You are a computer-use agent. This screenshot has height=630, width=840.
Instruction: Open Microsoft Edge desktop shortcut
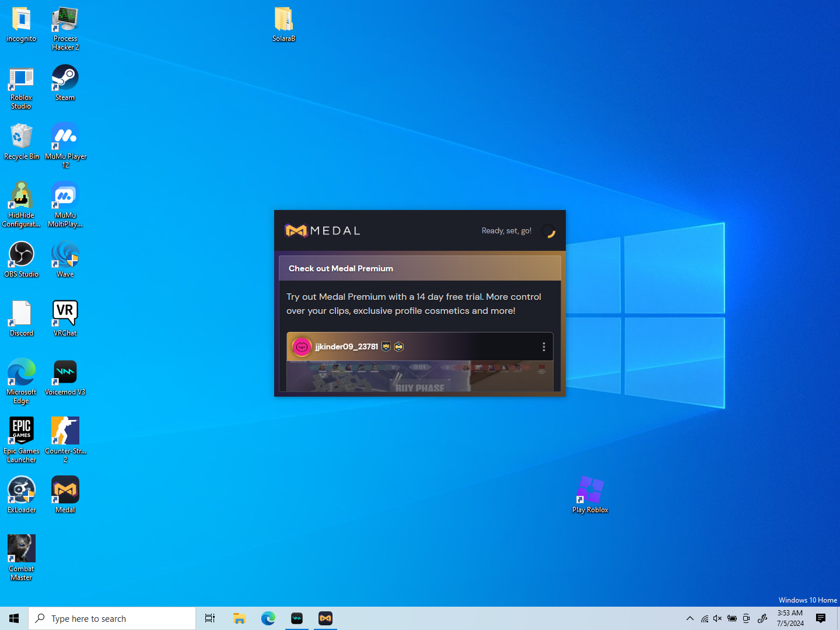pos(22,381)
